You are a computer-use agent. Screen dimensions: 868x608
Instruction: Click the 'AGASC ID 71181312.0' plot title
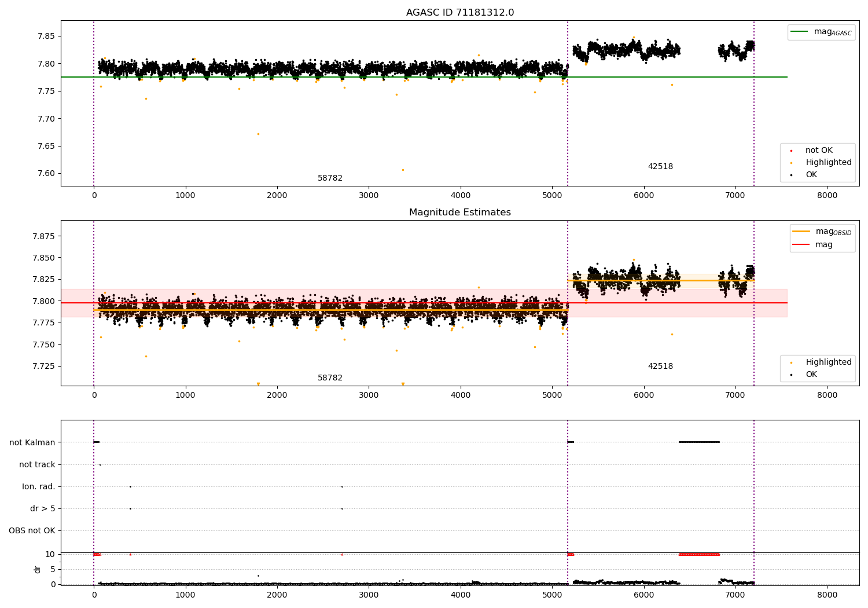coord(460,13)
